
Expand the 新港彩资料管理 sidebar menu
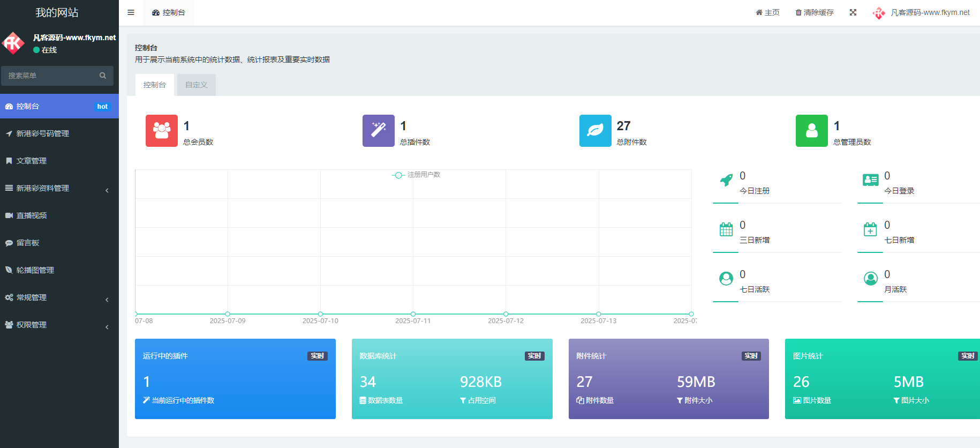pos(59,188)
